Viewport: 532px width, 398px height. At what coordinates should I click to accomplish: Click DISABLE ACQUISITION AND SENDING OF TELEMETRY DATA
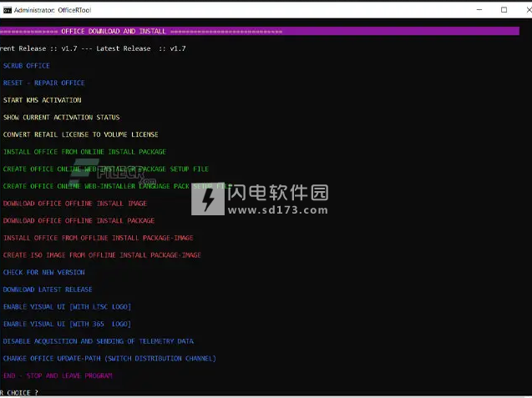pos(99,341)
